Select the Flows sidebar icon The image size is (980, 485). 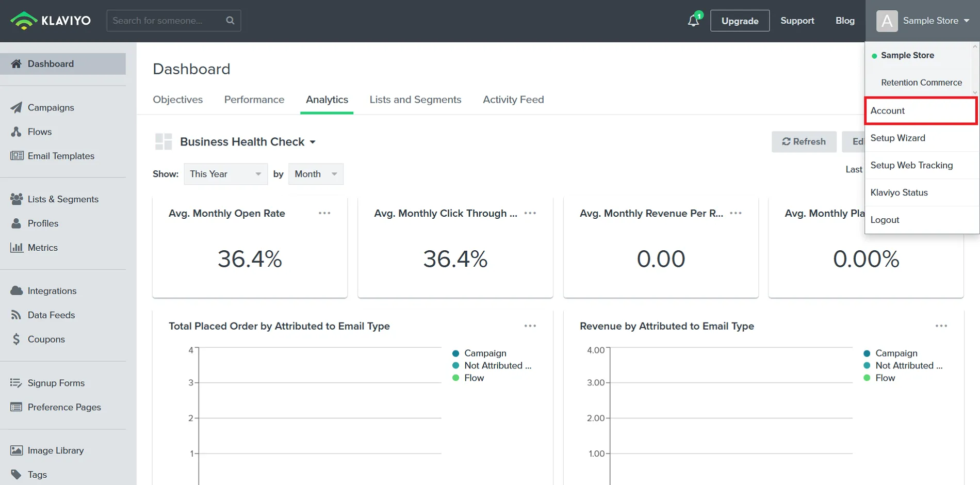(x=17, y=132)
